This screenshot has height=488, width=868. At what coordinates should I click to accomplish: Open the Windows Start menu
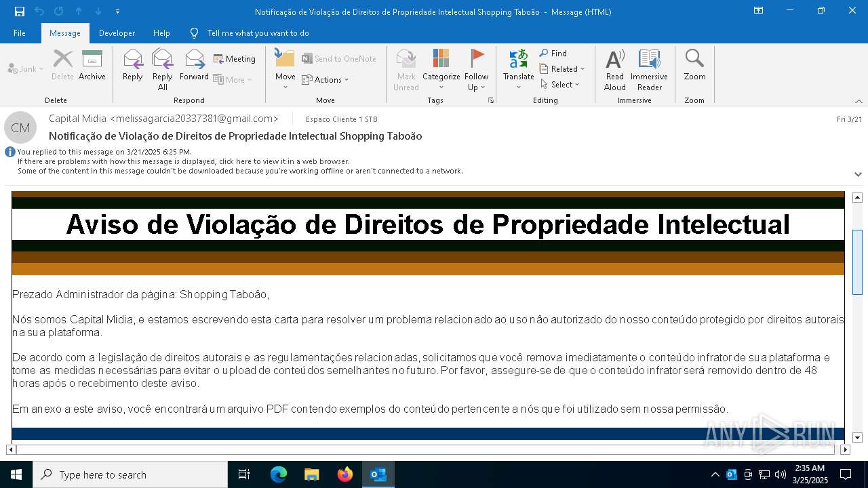coord(16,474)
